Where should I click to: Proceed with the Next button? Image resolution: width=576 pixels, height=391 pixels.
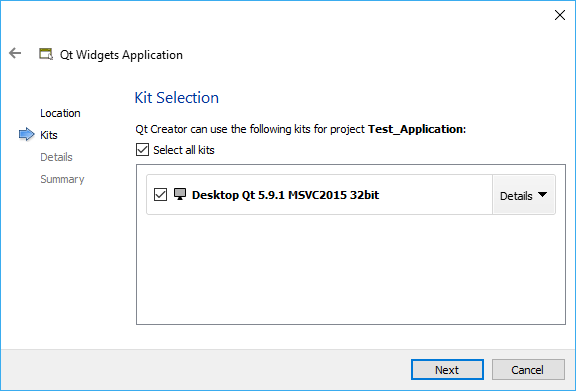(x=447, y=370)
